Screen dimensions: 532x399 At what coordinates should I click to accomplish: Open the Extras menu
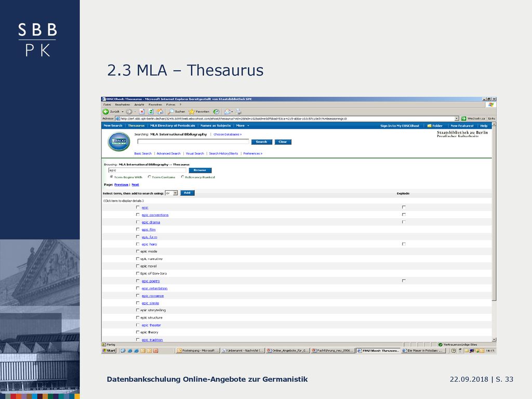[x=170, y=105]
